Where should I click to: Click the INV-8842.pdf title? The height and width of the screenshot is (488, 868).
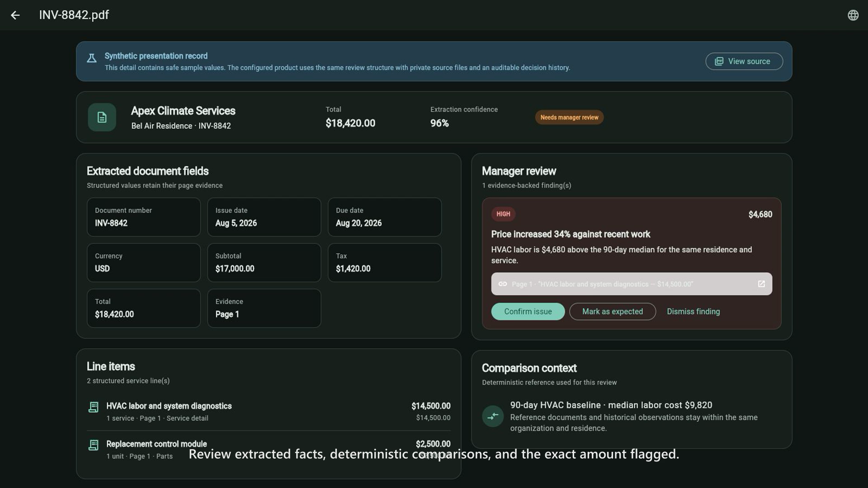tap(74, 15)
